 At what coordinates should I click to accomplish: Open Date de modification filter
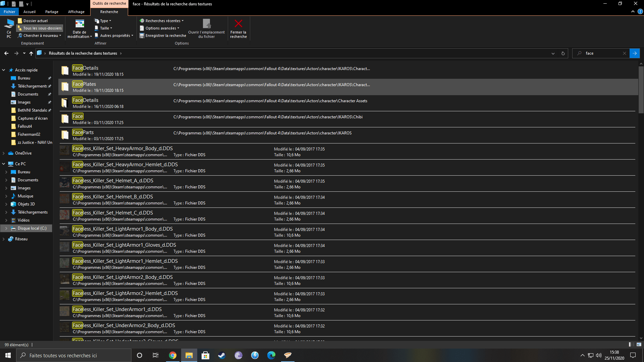(79, 28)
